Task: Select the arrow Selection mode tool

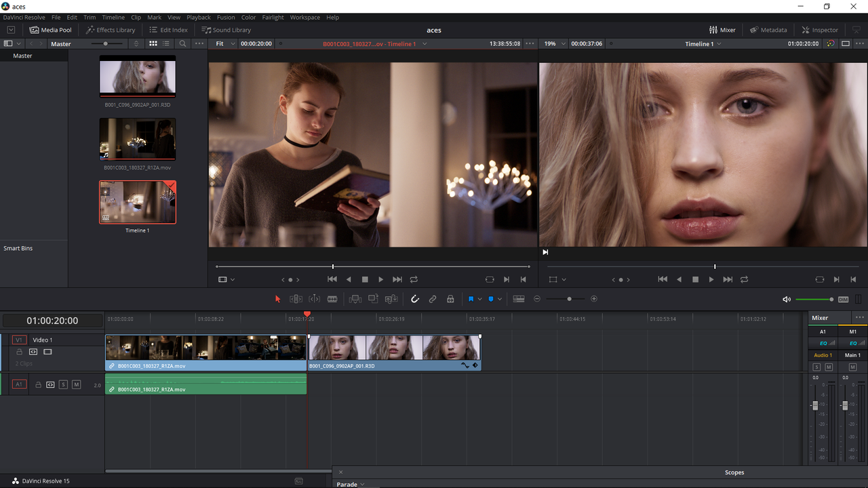Action: (277, 299)
